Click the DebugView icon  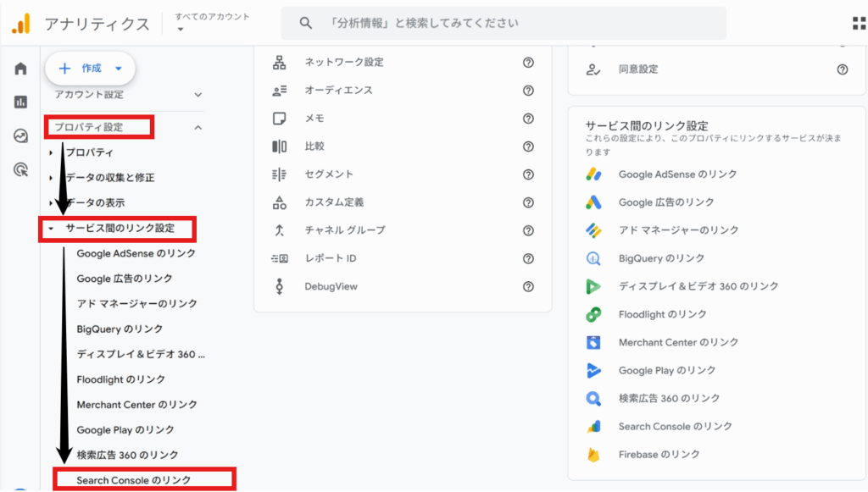point(280,286)
